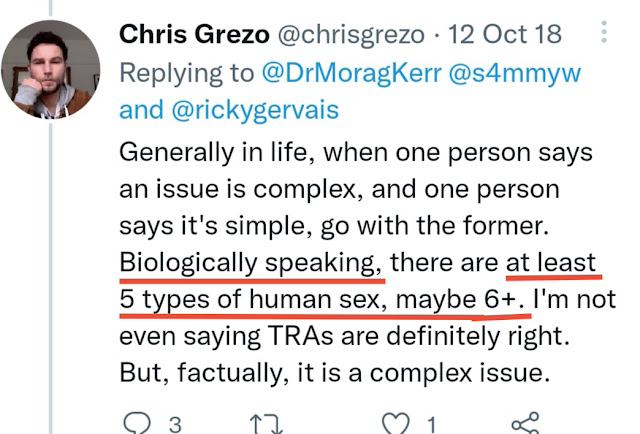Open the share icon on the tweet

pos(525,423)
